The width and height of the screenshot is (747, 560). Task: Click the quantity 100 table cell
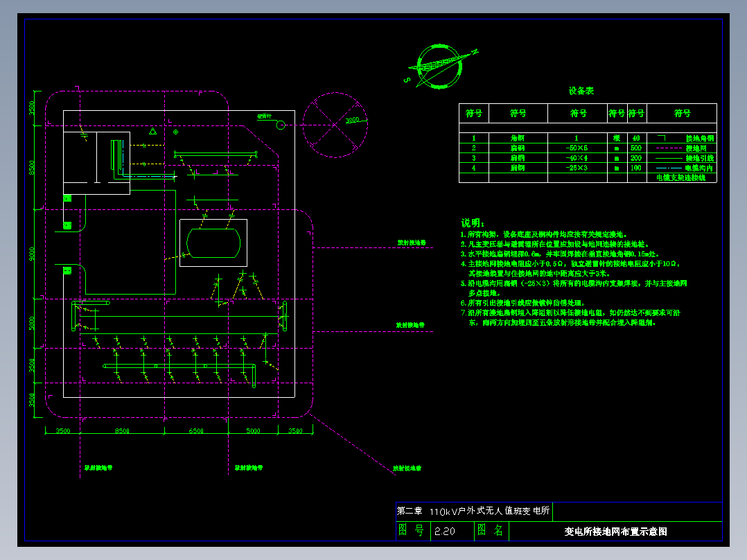[x=636, y=168]
